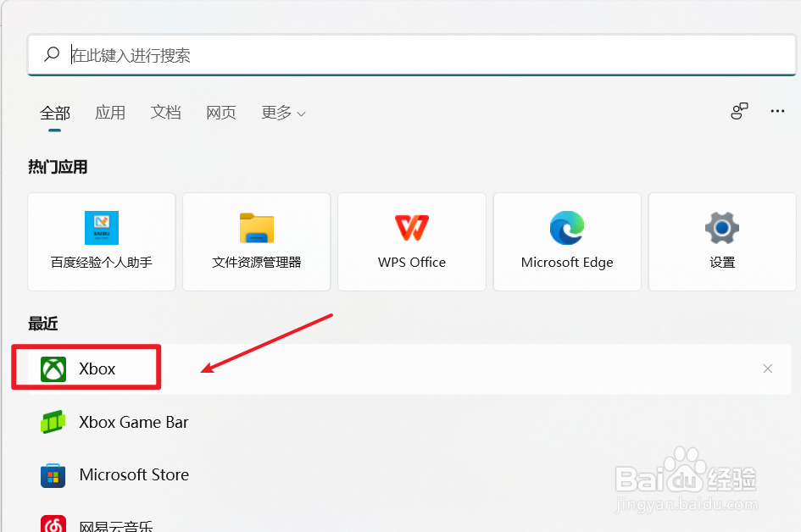The height and width of the screenshot is (532, 801).
Task: Open Microsoft Store text entry
Action: pos(135,474)
